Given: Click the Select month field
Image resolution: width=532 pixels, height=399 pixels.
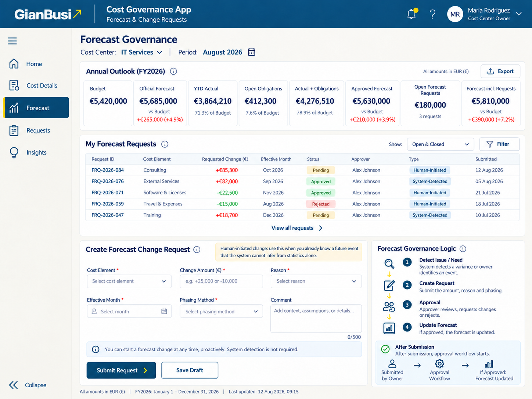Looking at the screenshot, I should point(129,311).
